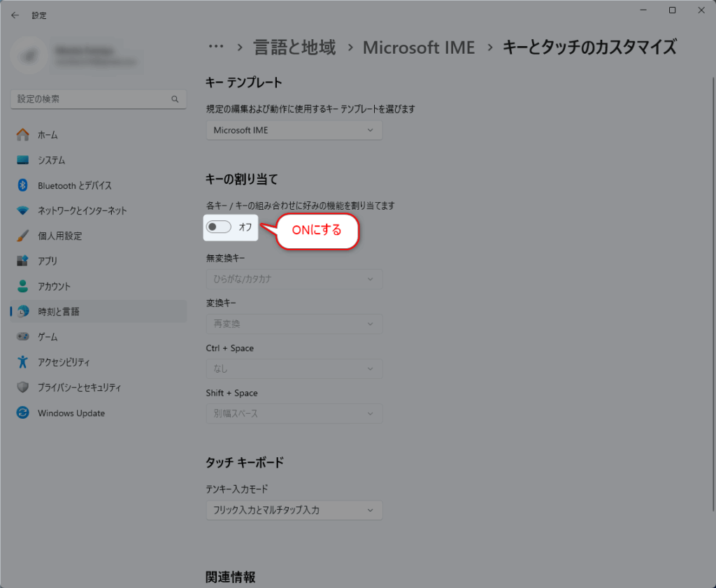This screenshot has width=716, height=588.
Task: Click the user profile avatar picture
Action: [29, 56]
